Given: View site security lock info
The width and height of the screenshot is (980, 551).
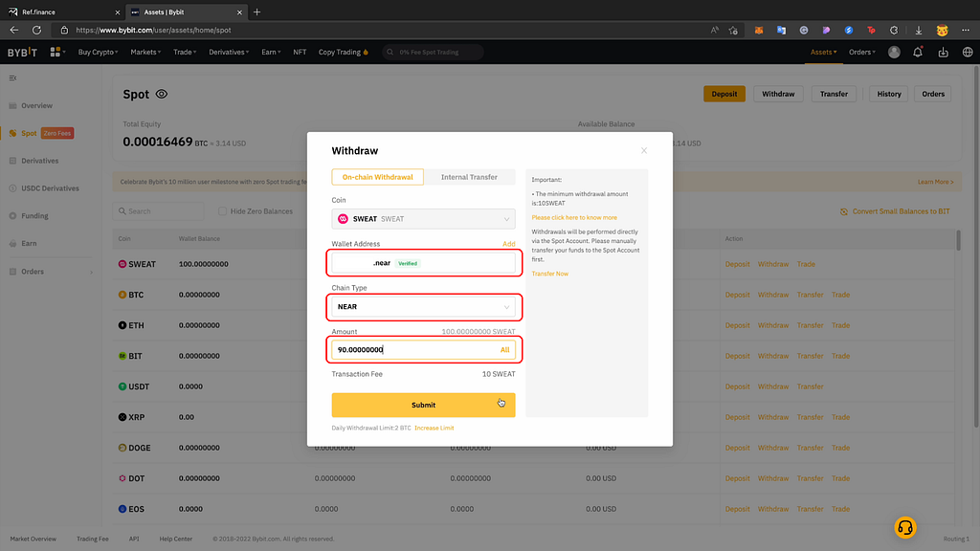Looking at the screenshot, I should coord(64,30).
